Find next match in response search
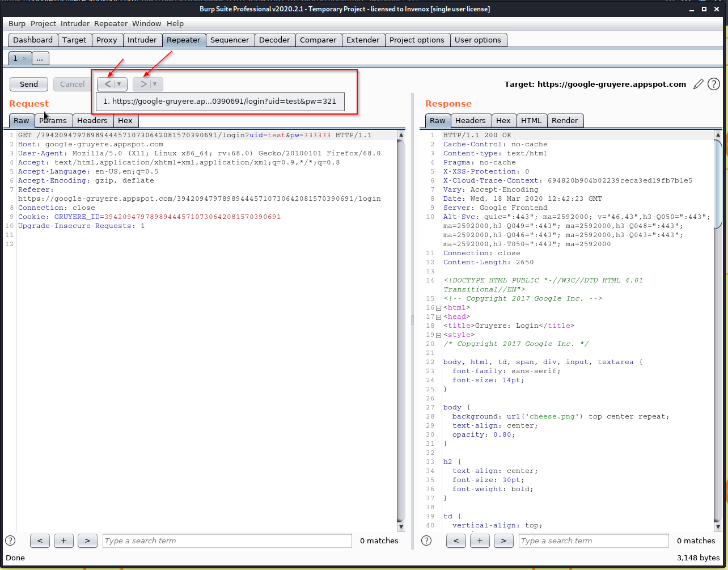 click(503, 541)
